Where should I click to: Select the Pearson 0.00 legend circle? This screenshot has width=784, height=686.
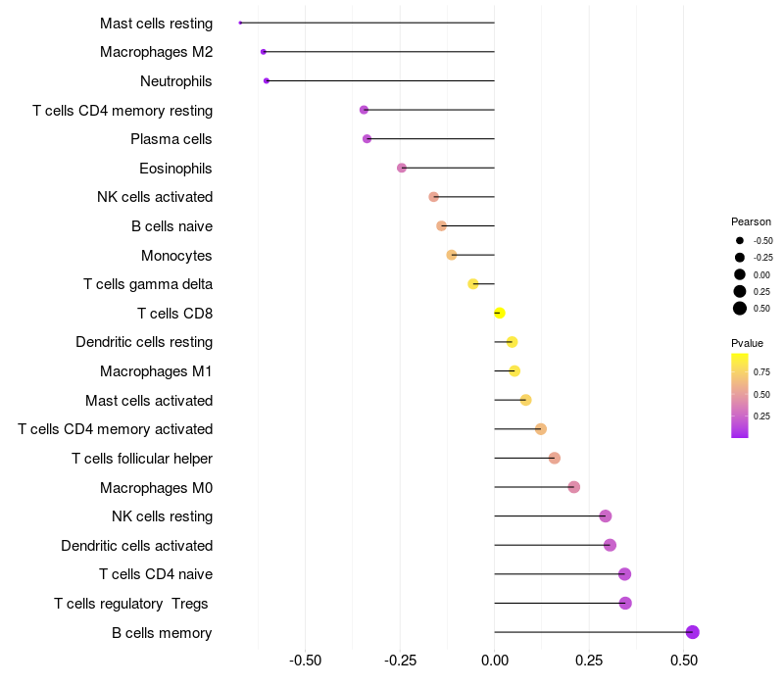(740, 274)
